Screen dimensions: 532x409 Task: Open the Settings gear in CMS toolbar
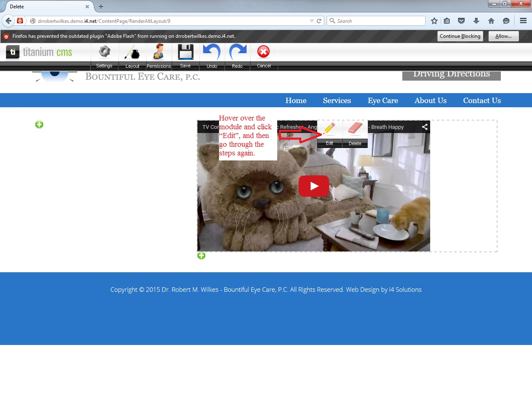[x=104, y=56]
